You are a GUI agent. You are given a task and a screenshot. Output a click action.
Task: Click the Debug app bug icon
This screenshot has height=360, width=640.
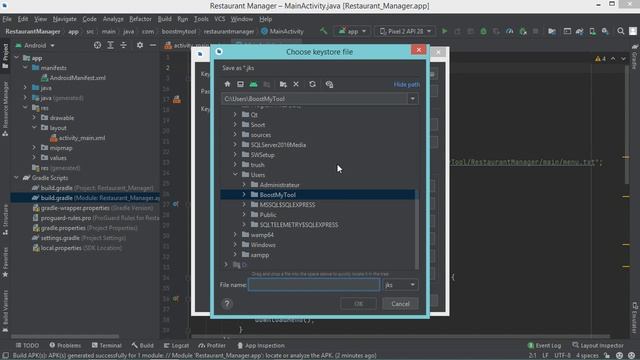(483, 31)
